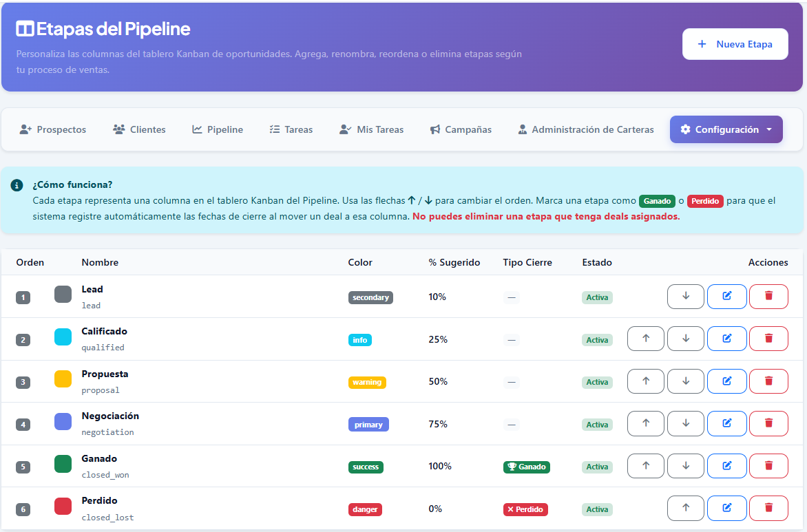Screen dimensions: 807x532
Task: Click the Tipo Cierre column header
Action: click(x=527, y=262)
